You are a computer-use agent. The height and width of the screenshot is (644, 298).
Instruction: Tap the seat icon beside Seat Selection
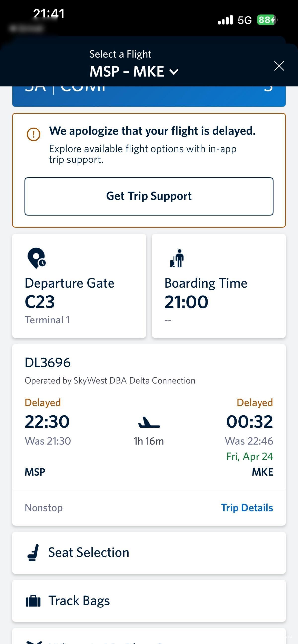point(33,552)
